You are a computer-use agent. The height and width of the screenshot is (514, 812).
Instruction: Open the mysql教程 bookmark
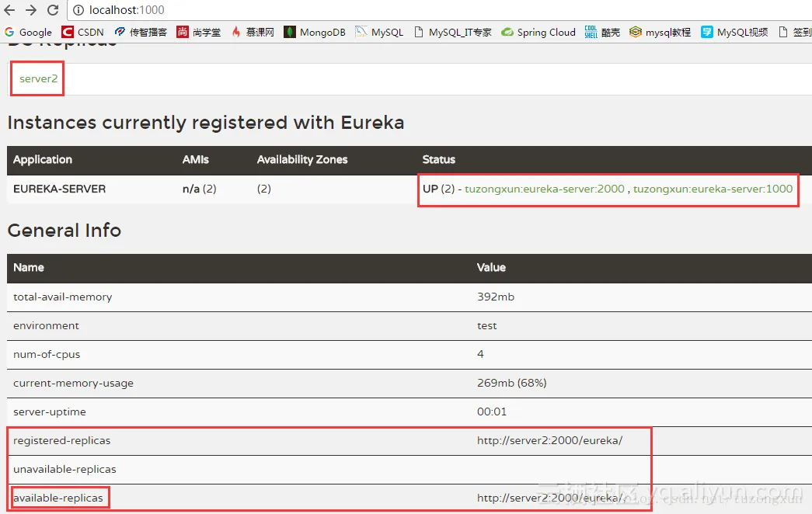660,33
